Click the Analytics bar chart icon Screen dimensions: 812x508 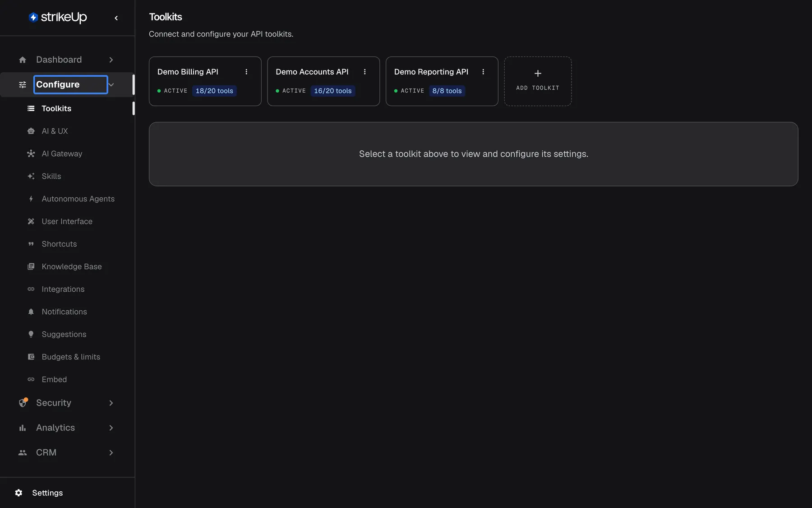tap(23, 428)
